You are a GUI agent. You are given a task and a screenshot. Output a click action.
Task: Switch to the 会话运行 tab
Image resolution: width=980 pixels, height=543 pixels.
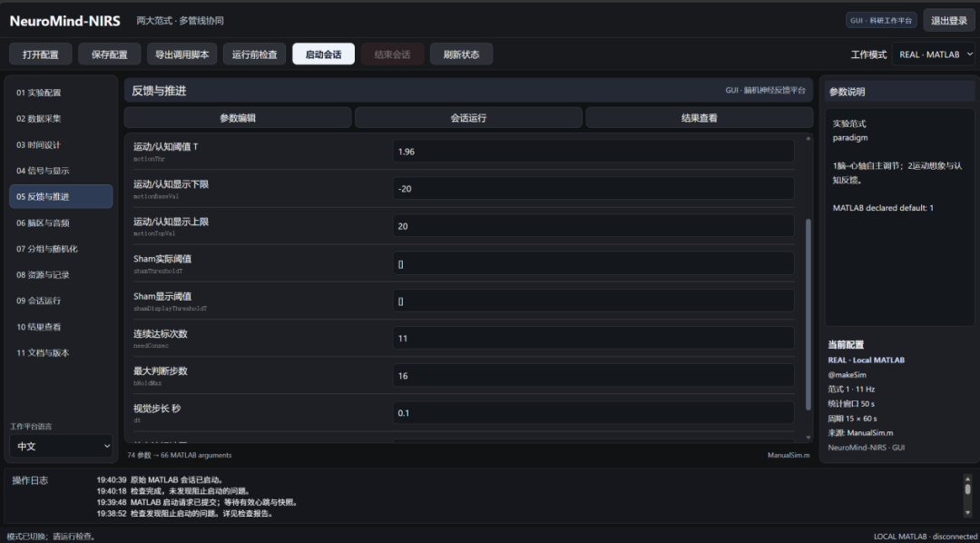[469, 118]
